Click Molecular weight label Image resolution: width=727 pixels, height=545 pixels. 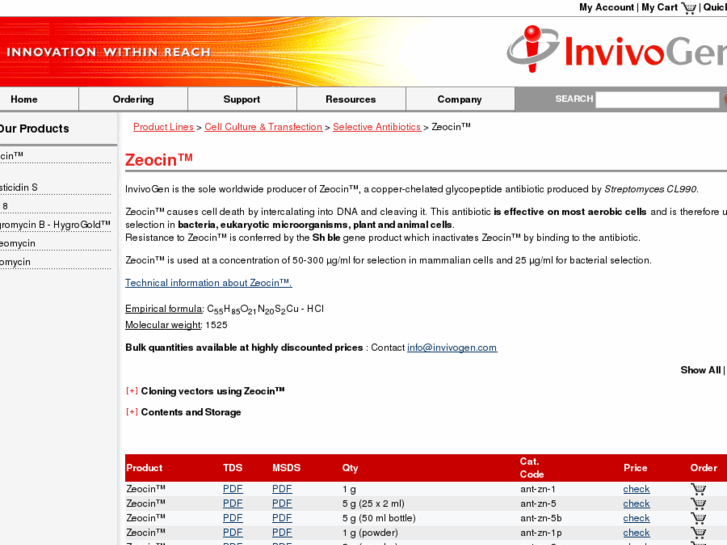point(163,325)
